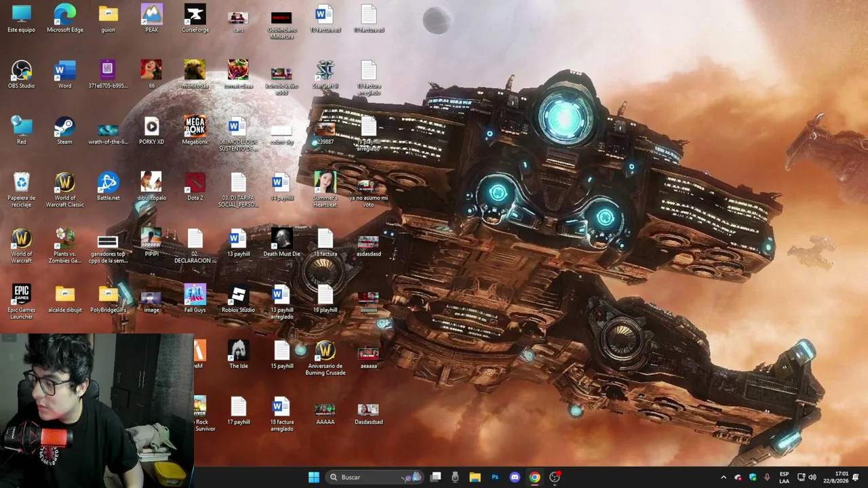Select the OBS Studio shortcut
Screen dimensions: 868x488
pos(22,75)
